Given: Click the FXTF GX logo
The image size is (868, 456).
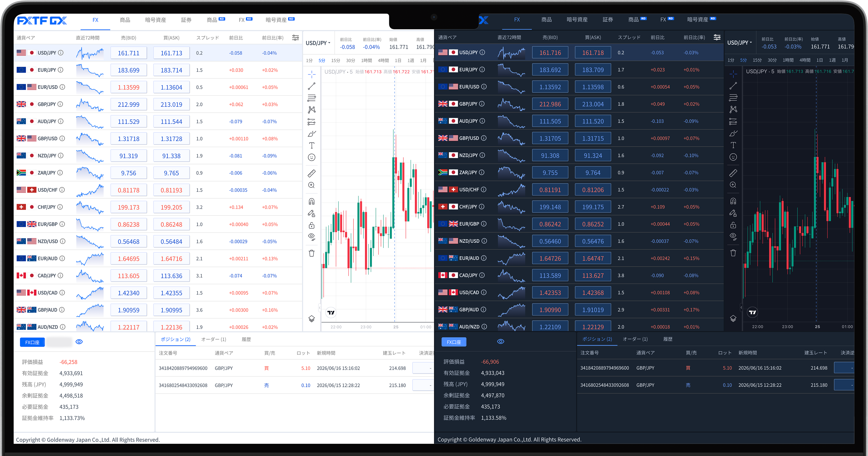Looking at the screenshot, I should (42, 21).
